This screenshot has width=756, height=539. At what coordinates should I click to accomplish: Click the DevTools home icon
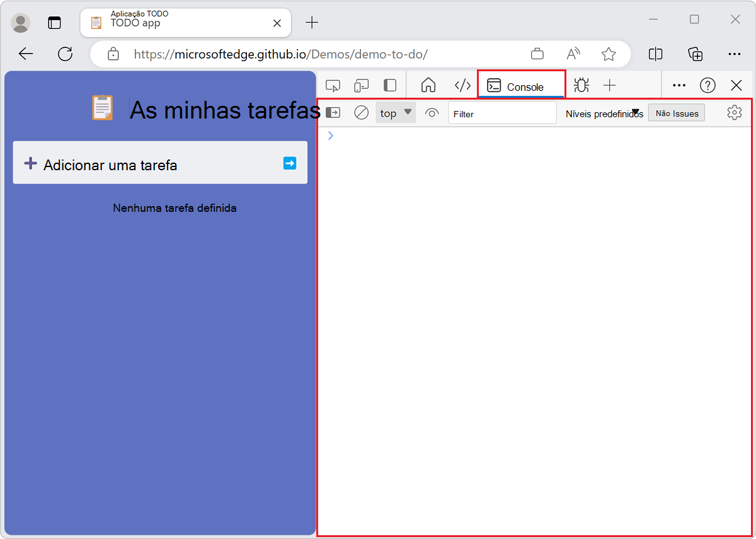pos(428,85)
